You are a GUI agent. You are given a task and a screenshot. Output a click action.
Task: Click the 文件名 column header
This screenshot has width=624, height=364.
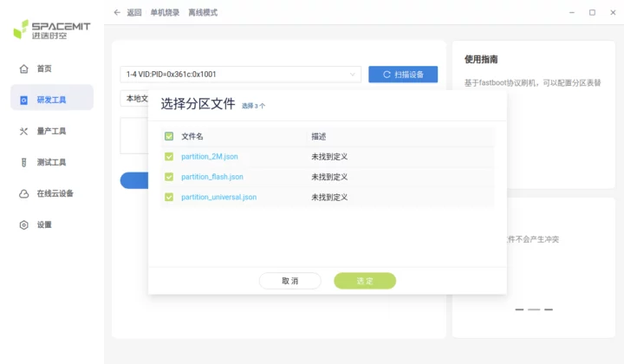pos(192,136)
